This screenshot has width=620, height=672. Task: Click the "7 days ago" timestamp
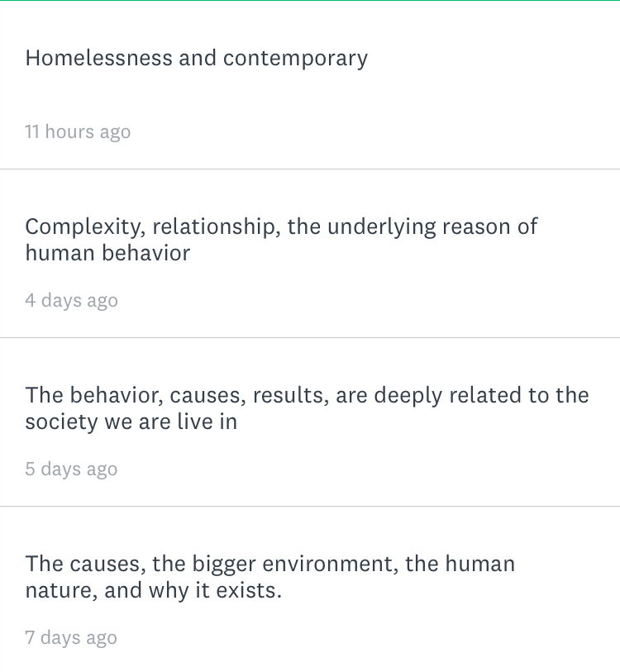(x=71, y=637)
